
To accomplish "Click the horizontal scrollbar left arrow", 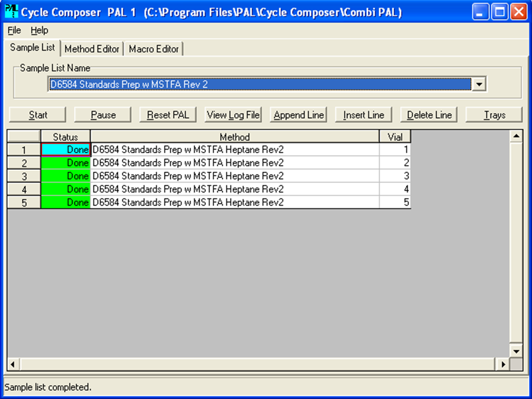I will click(x=13, y=365).
